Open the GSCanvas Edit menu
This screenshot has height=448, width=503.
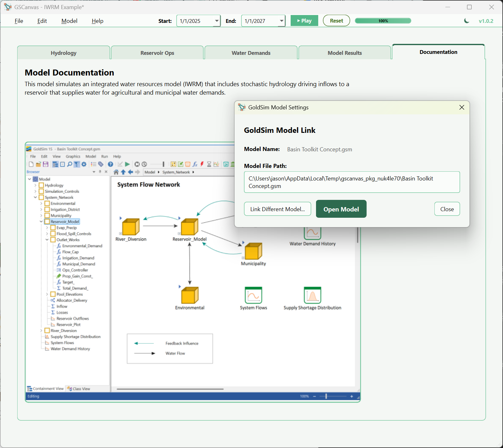click(x=42, y=21)
